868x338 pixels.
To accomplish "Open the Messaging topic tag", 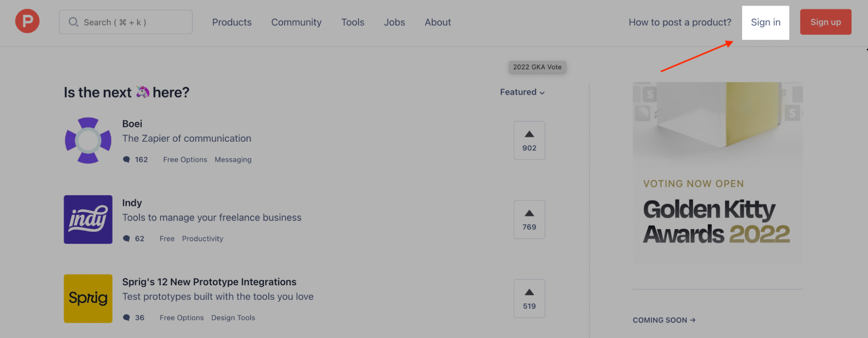I will (x=233, y=159).
